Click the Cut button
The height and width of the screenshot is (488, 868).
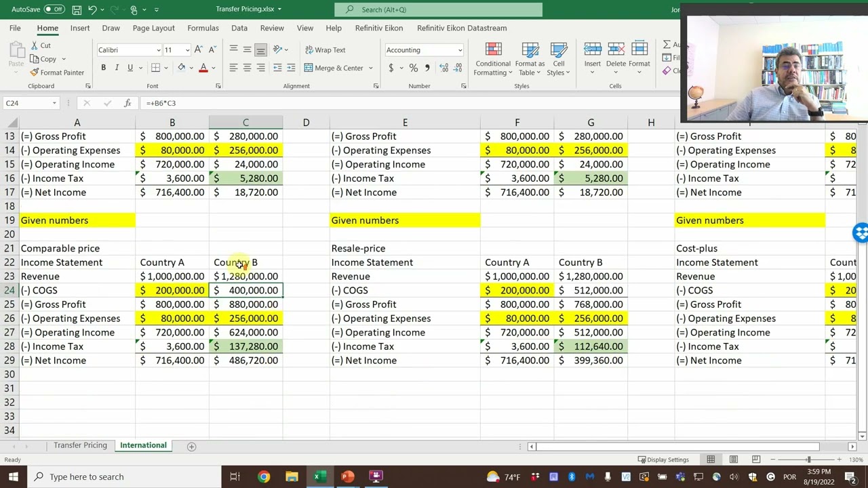pos(41,45)
